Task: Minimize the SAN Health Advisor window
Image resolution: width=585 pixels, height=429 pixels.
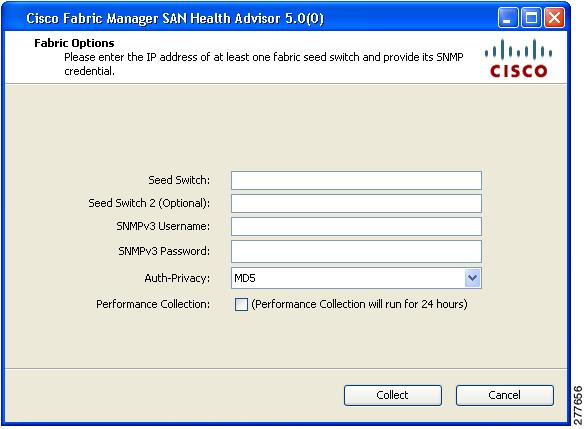Action: coord(507,18)
